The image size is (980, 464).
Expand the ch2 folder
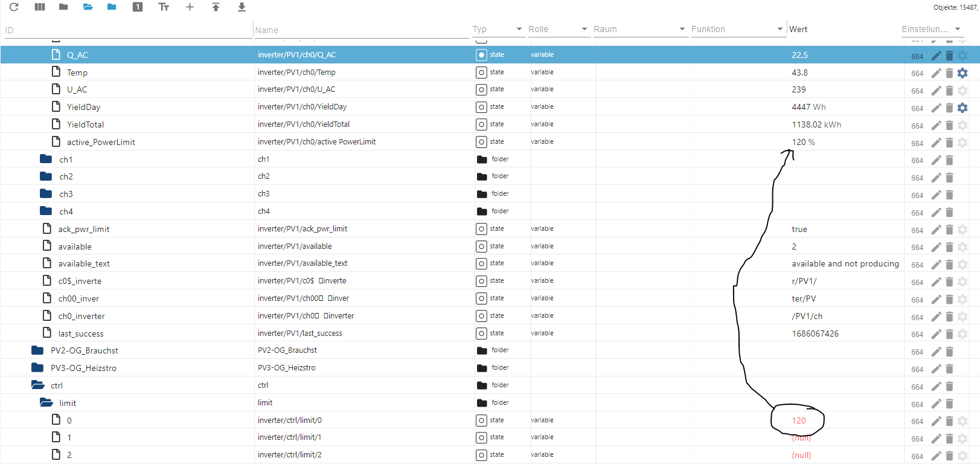[x=46, y=176]
